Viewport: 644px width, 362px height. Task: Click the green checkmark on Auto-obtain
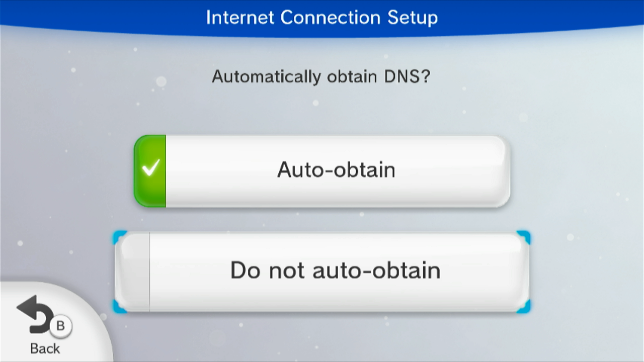pyautogui.click(x=150, y=167)
